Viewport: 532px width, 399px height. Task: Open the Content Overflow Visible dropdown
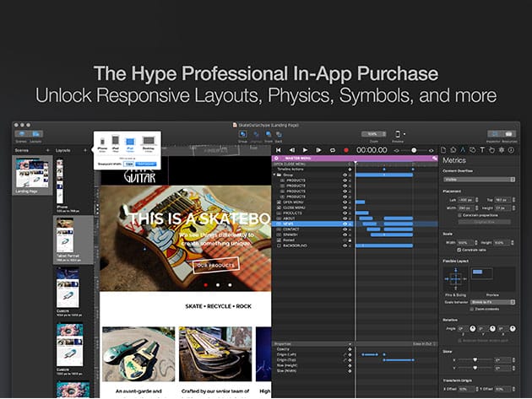(x=478, y=179)
